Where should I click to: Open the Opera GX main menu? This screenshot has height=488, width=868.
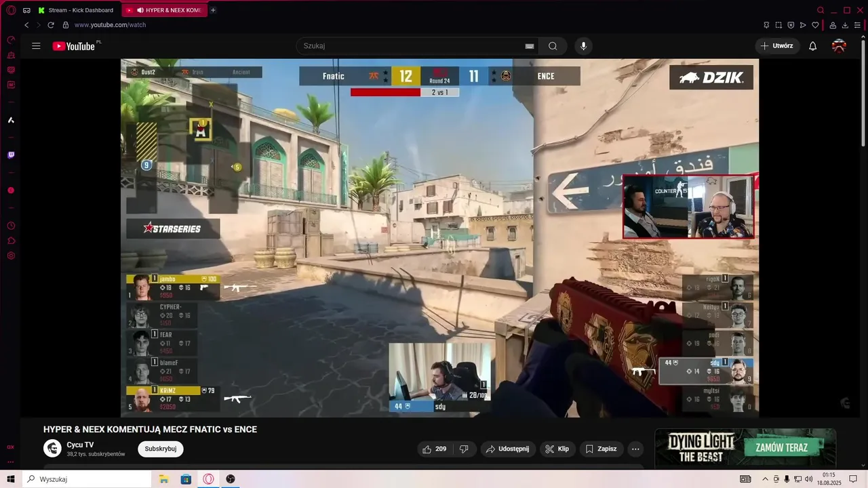coord(11,10)
